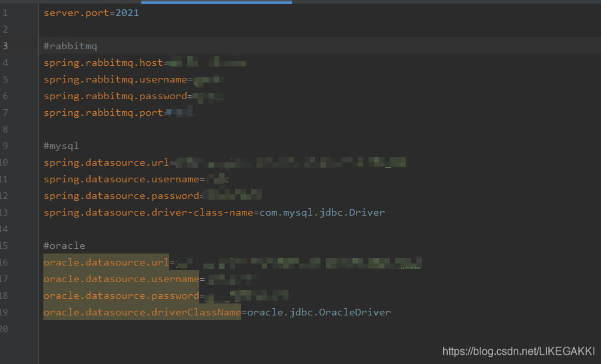Click spring.rabbitmq.host property key
601x364 pixels.
coord(103,63)
